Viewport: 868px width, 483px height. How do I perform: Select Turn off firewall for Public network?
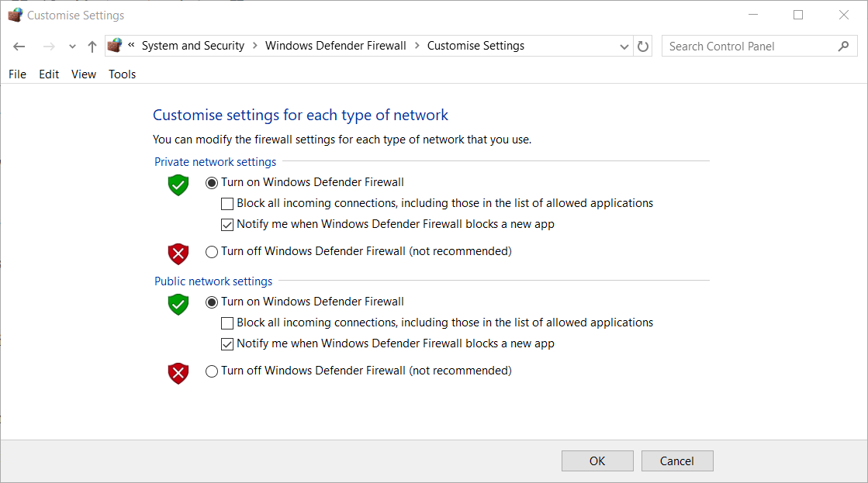pos(212,371)
